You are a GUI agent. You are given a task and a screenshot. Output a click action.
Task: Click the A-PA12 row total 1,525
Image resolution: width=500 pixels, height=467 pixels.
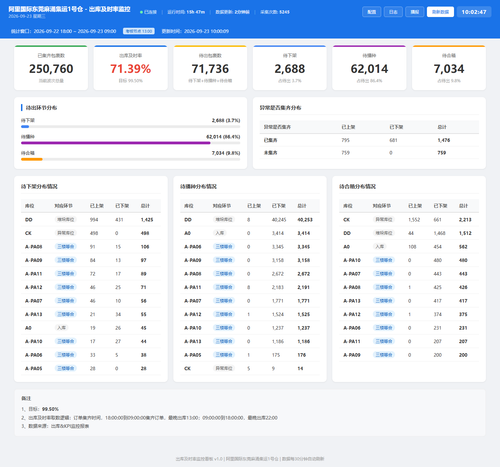pyautogui.click(x=304, y=314)
